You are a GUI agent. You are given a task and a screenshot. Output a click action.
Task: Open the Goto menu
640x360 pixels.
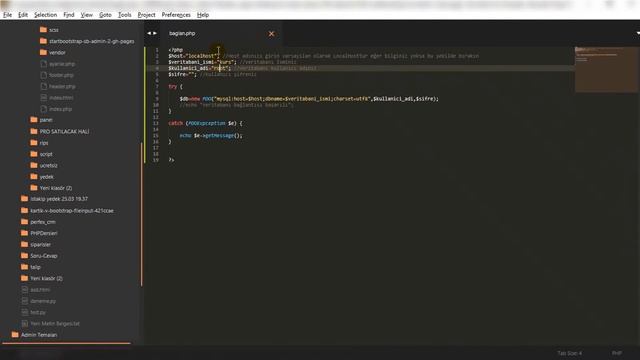(x=105, y=15)
